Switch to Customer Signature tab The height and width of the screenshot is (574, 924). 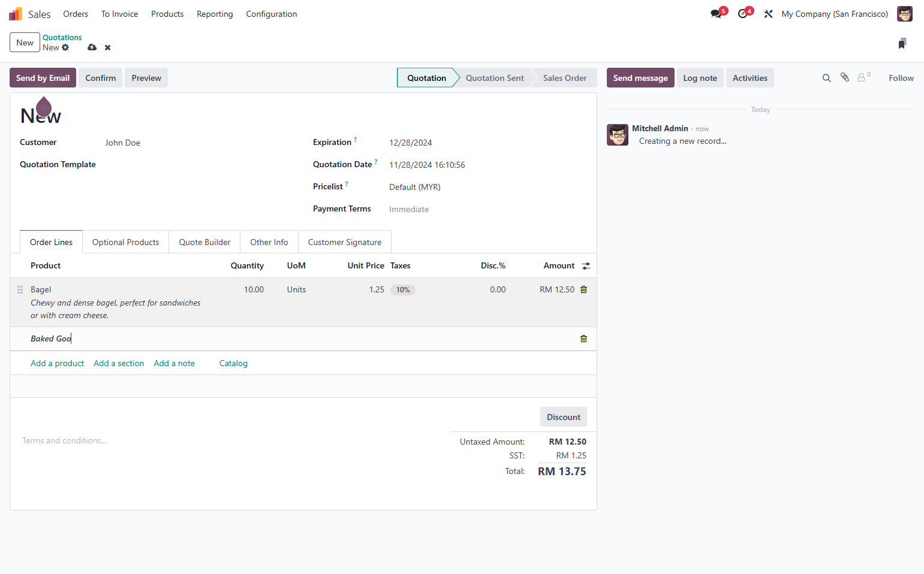345,242
